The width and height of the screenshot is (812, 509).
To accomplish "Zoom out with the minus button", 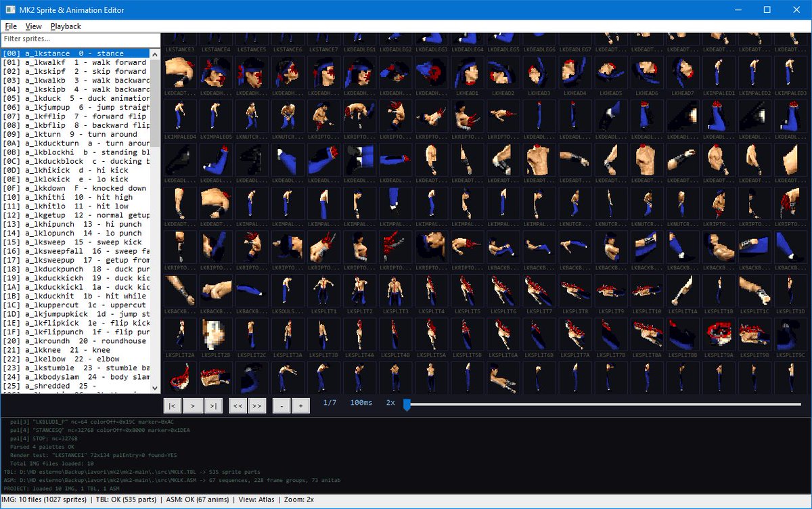I will click(x=281, y=405).
